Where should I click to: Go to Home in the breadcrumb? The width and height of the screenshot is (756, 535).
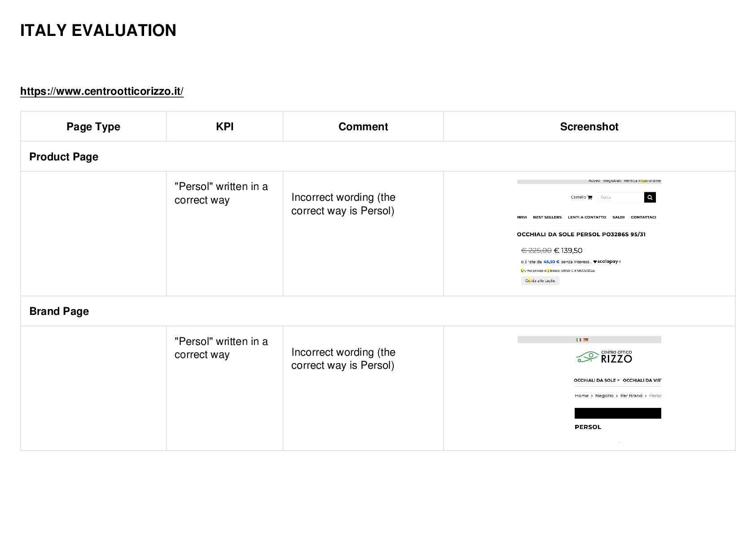coord(581,396)
